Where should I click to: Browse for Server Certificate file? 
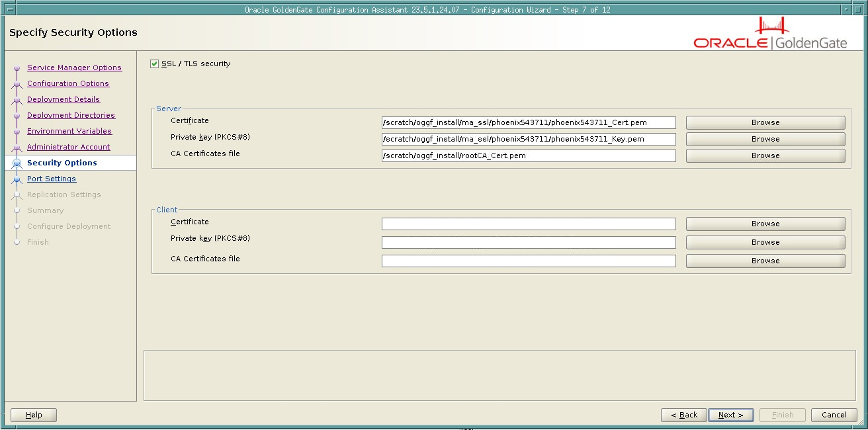click(765, 122)
